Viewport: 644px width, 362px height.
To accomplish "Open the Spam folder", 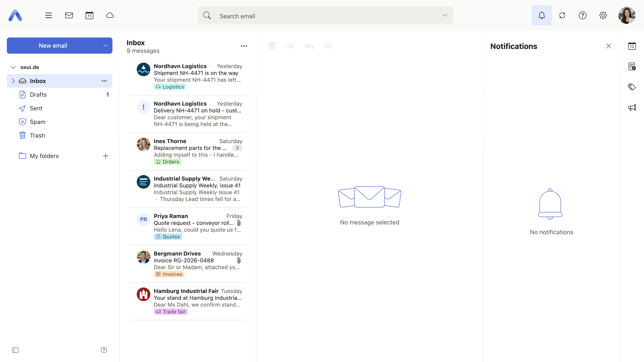I will [59, 122].
